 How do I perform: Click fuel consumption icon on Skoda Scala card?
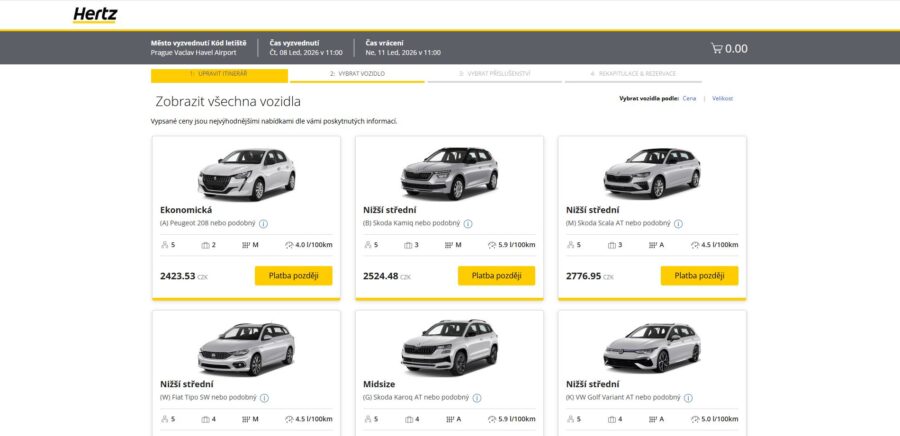click(695, 245)
